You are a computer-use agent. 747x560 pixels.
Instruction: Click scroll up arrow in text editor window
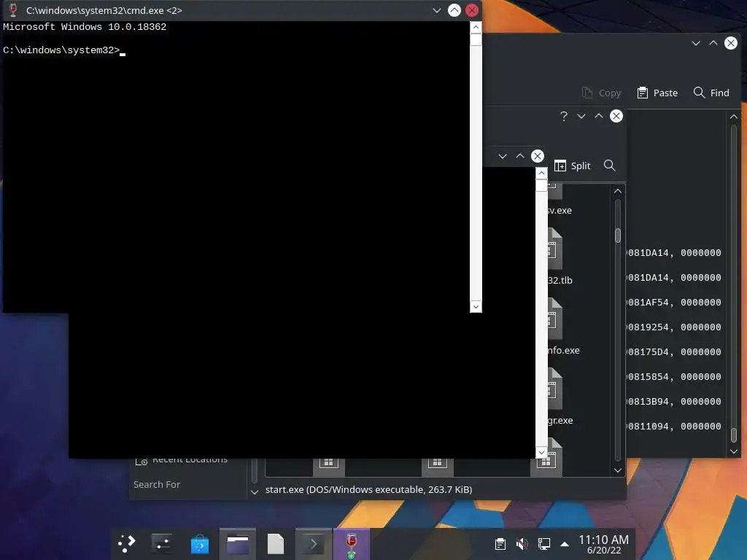[x=734, y=117]
